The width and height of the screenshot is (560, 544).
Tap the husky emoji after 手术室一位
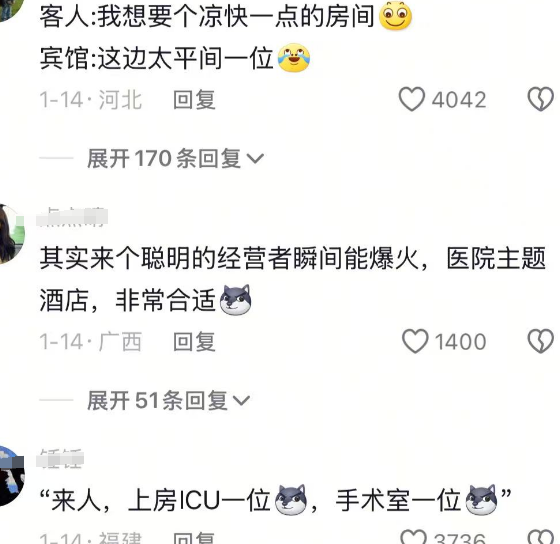pyautogui.click(x=481, y=499)
